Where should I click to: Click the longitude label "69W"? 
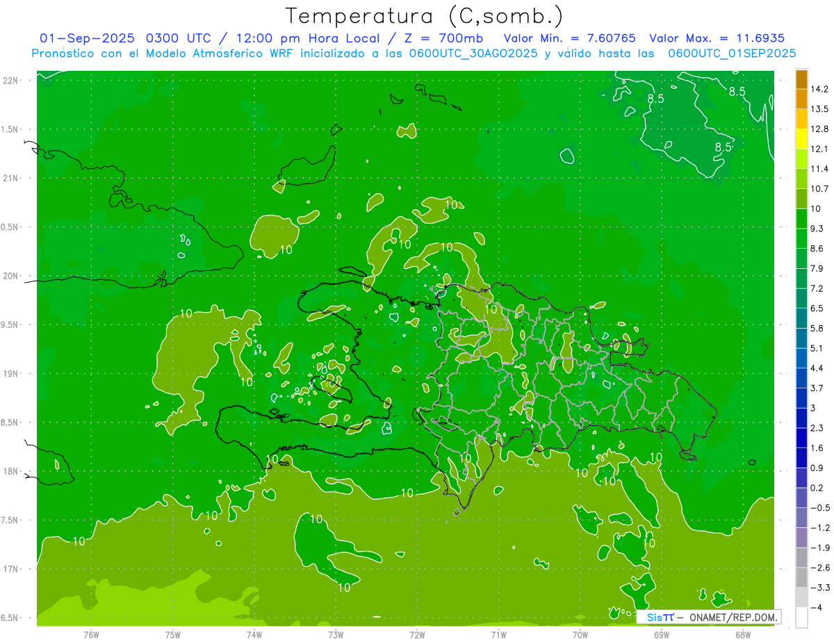661,635
